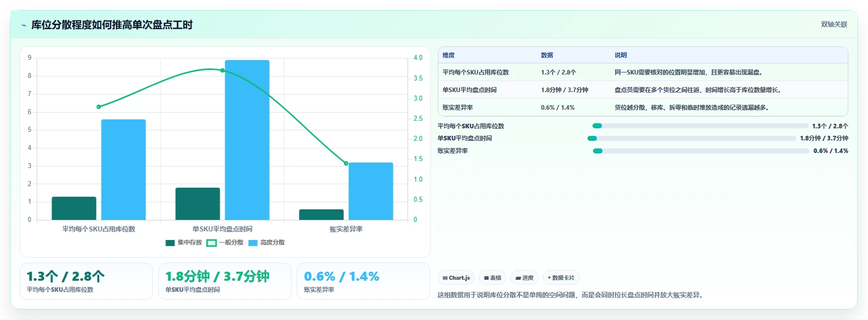
Task: Click progress value 0.6% / 1.4%
Action: pos(831,151)
